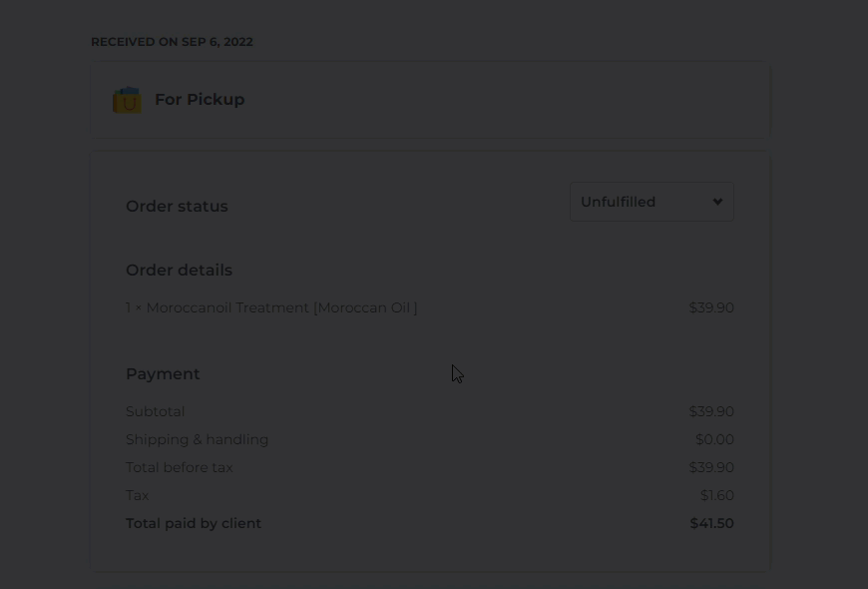
Task: Click the For Pickup heading
Action: point(200,99)
